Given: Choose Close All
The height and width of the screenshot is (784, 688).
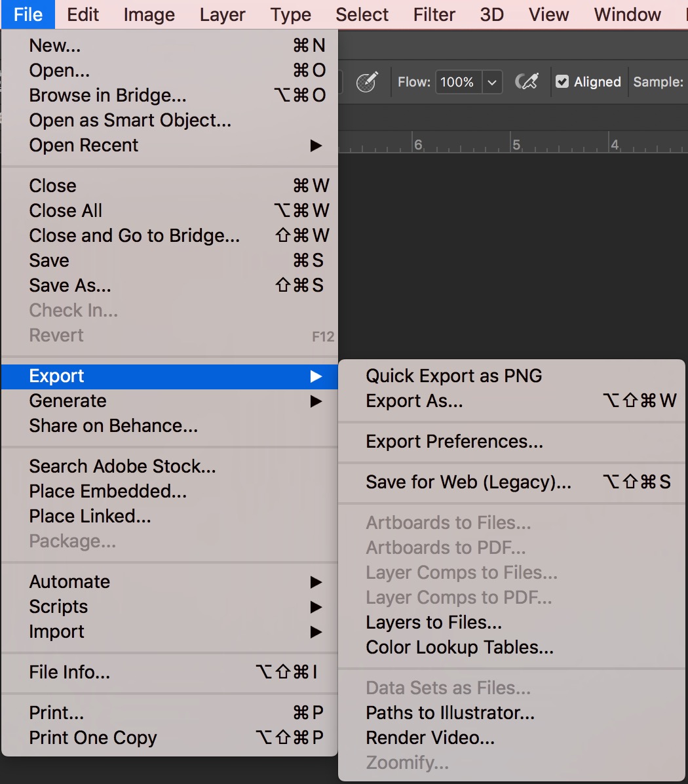Looking at the screenshot, I should (170, 211).
